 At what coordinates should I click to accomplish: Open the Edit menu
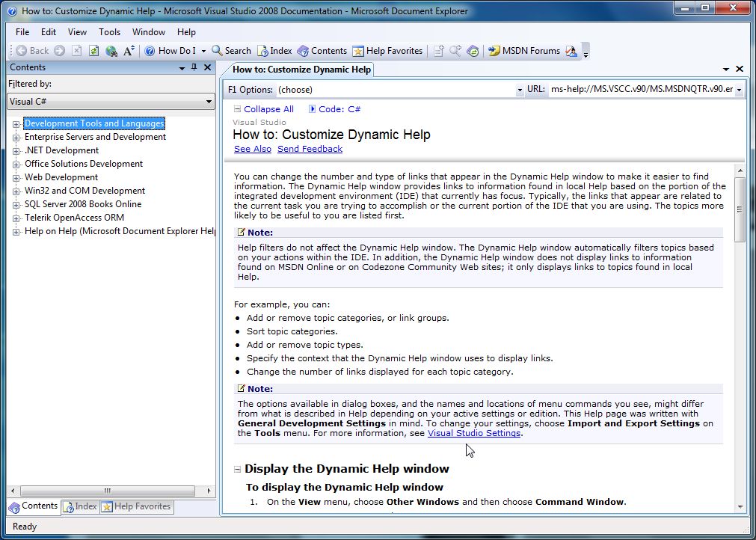(x=48, y=32)
